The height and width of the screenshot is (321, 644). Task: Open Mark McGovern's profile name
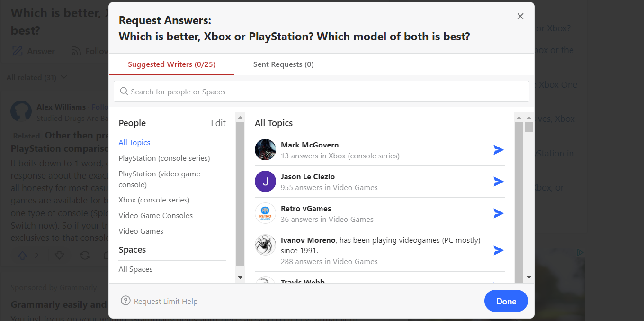click(x=310, y=145)
